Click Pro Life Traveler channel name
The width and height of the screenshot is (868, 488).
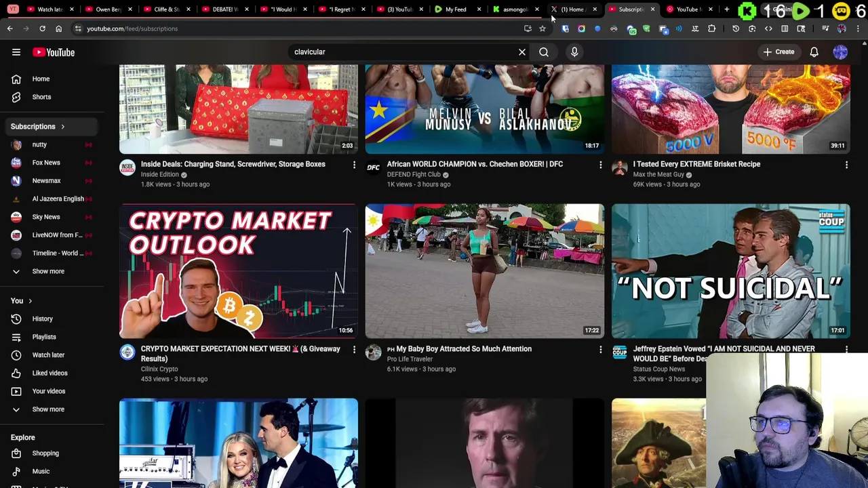click(x=410, y=359)
